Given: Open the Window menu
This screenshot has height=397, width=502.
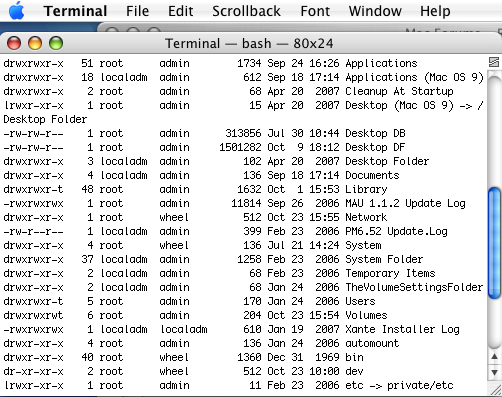Looking at the screenshot, I should pyautogui.click(x=375, y=11).
